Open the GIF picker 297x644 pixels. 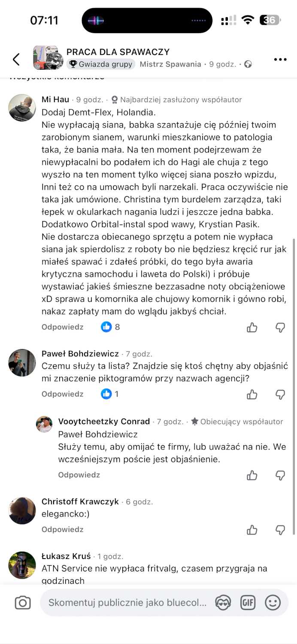(x=248, y=603)
